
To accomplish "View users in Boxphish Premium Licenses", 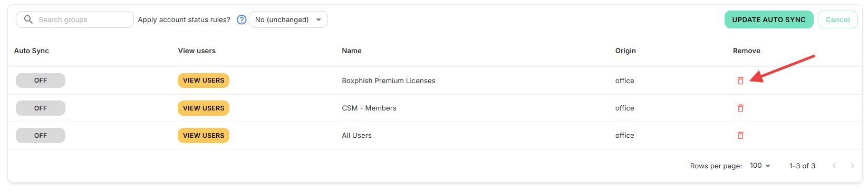I will pyautogui.click(x=204, y=80).
